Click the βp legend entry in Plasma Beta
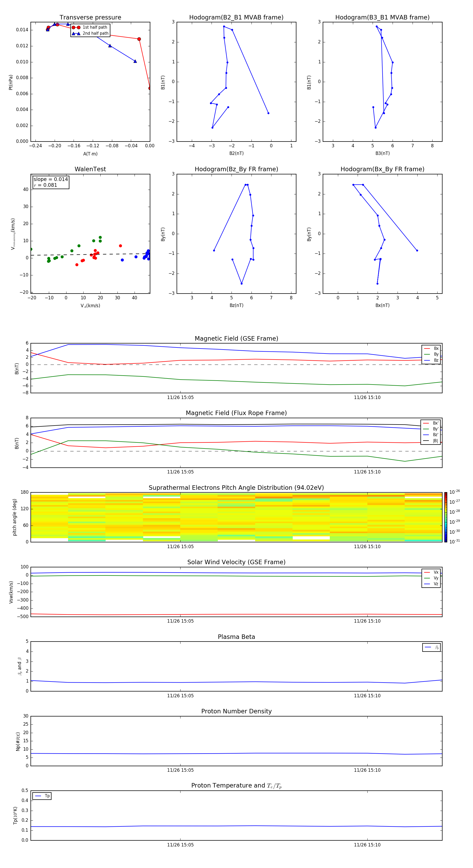Viewport: 473px width, 868px height. tap(431, 647)
